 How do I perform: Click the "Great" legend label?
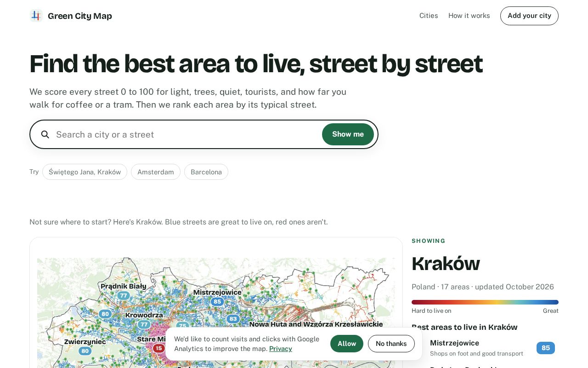pyautogui.click(x=551, y=311)
